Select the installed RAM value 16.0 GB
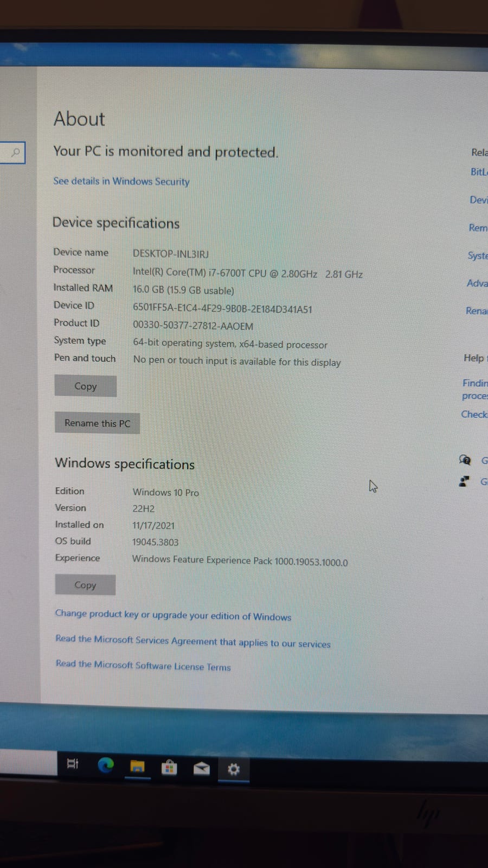Screen dimensions: 488x868 point(183,290)
